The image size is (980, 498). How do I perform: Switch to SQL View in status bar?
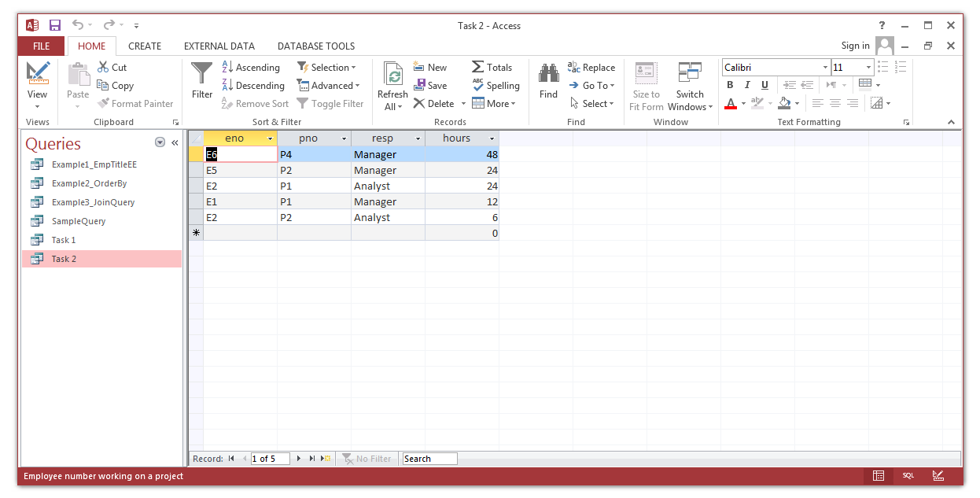click(x=908, y=476)
